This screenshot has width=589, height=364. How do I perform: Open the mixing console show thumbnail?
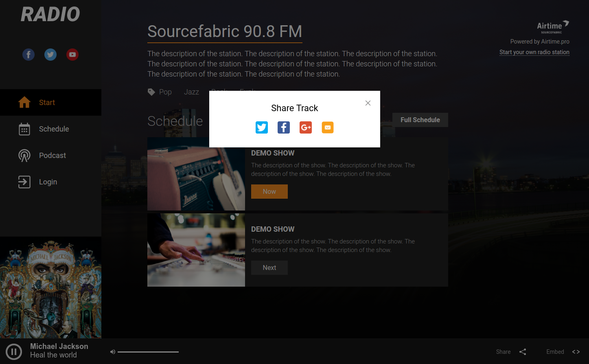196,250
